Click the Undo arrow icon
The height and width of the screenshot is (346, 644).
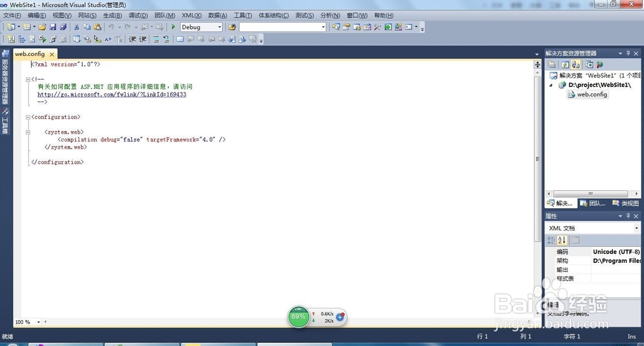click(111, 27)
